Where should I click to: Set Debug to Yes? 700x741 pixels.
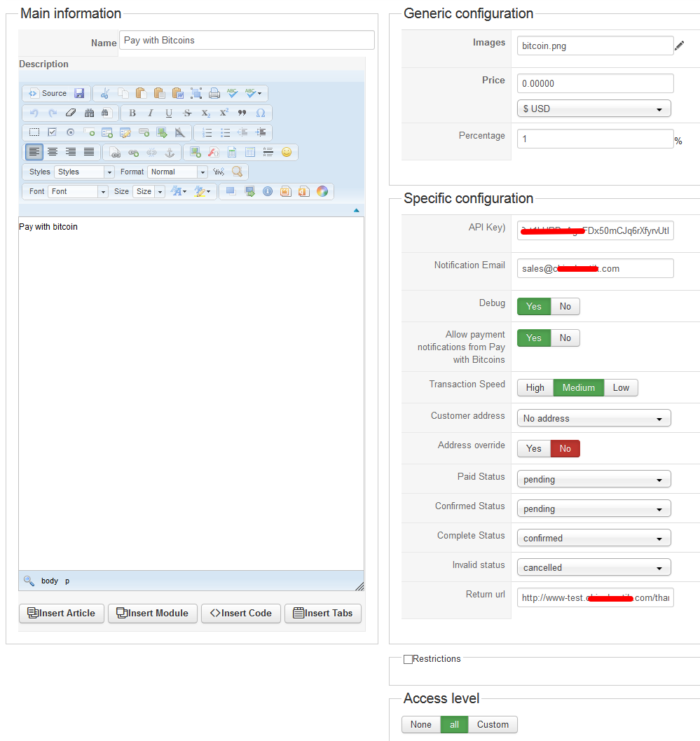534,306
